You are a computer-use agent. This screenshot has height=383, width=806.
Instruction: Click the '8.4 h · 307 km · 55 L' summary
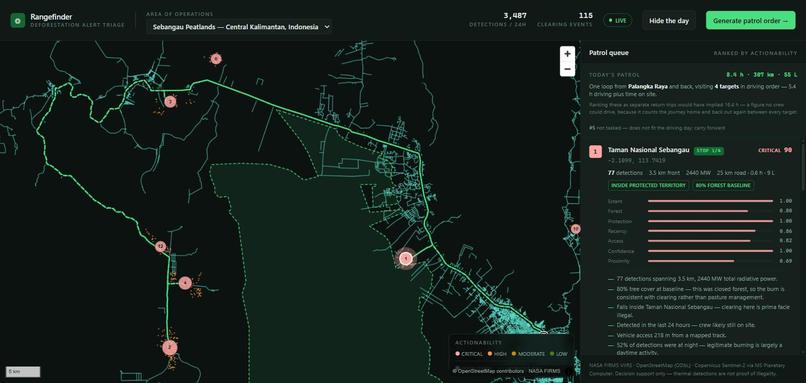click(761, 75)
